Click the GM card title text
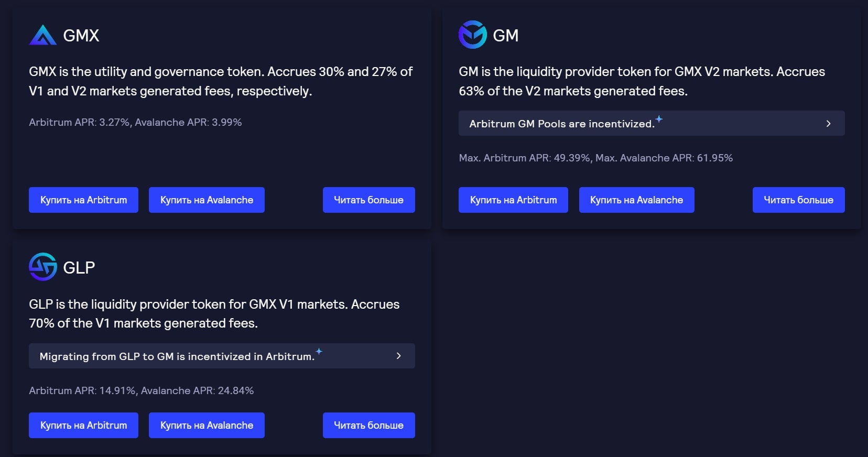This screenshot has width=868, height=457. [x=506, y=35]
